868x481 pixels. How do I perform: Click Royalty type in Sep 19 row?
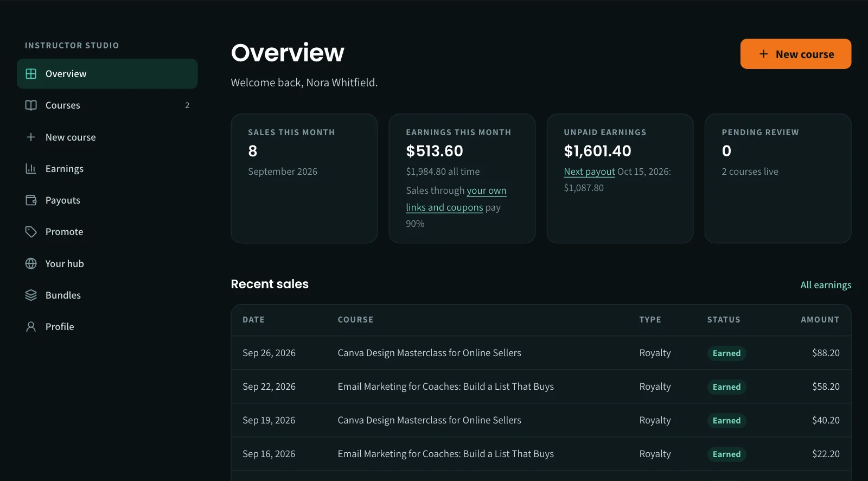pos(655,420)
